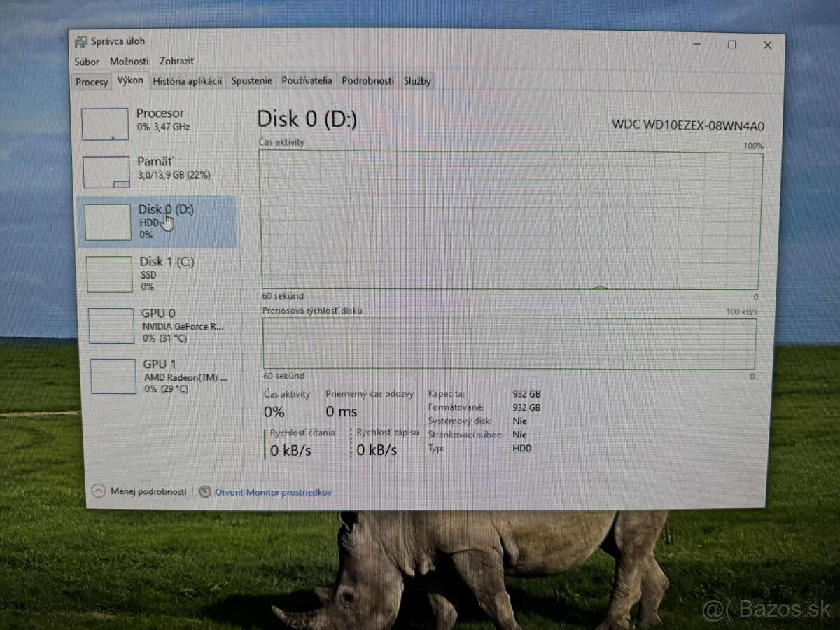
Task: Click the Prenosová rýchlosť disku graph
Action: point(509,343)
